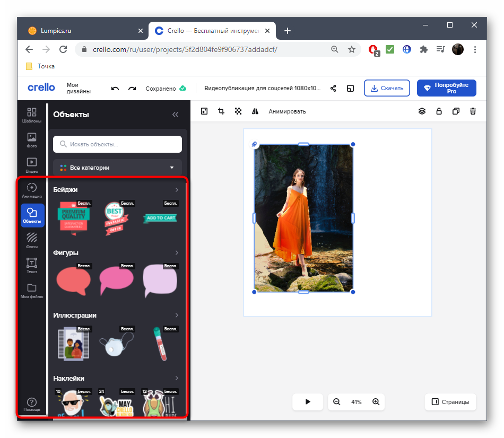Screen dimensions: 504x438
Task: Expand the Бейджи category
Action: 177,190
